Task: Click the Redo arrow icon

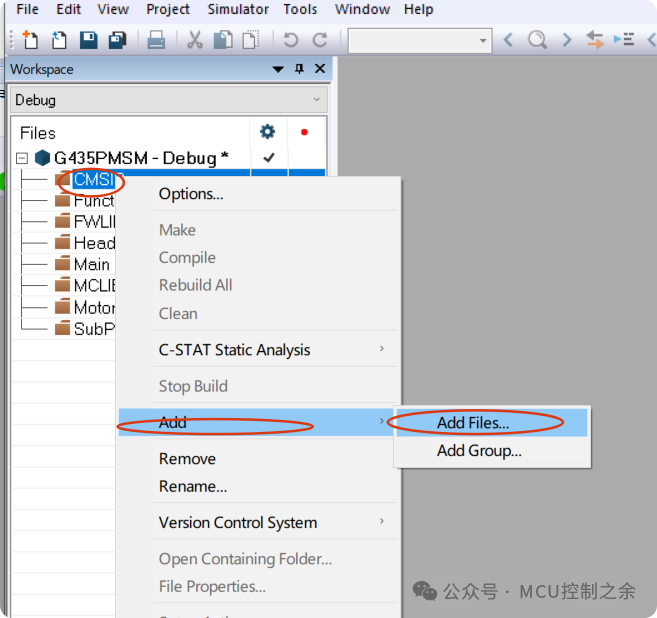Action: click(x=320, y=40)
